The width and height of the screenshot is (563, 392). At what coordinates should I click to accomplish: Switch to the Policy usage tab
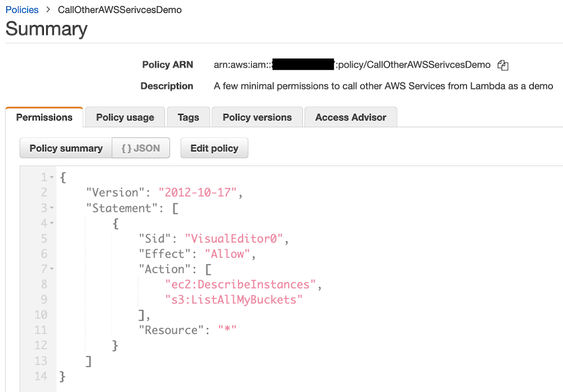[124, 117]
